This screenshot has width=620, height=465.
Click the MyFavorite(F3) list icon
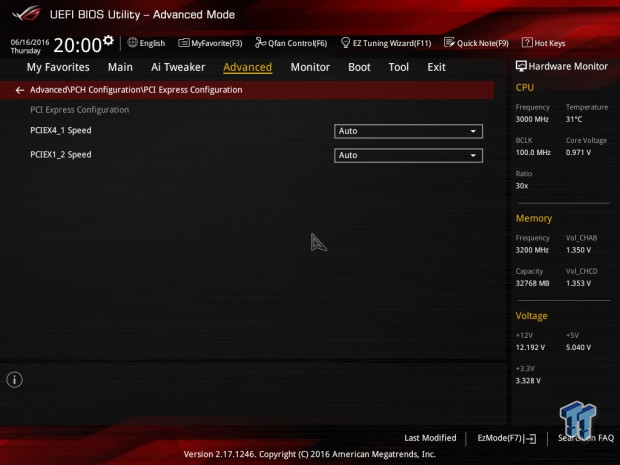coord(183,43)
